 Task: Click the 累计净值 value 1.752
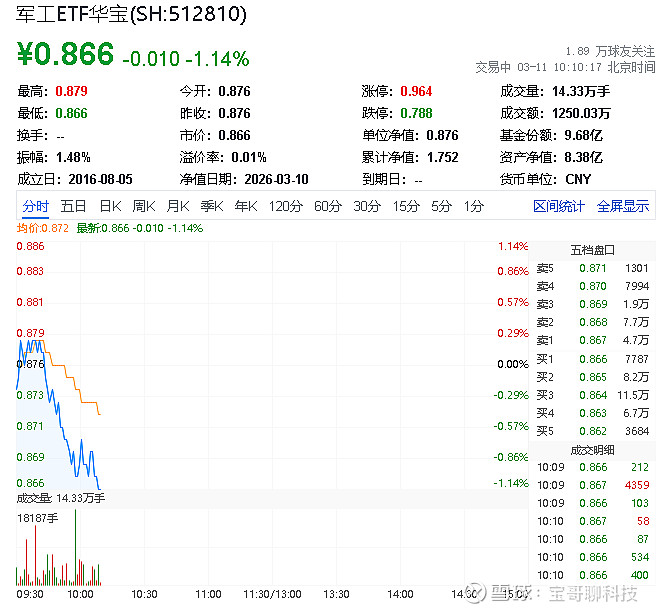[x=443, y=158]
